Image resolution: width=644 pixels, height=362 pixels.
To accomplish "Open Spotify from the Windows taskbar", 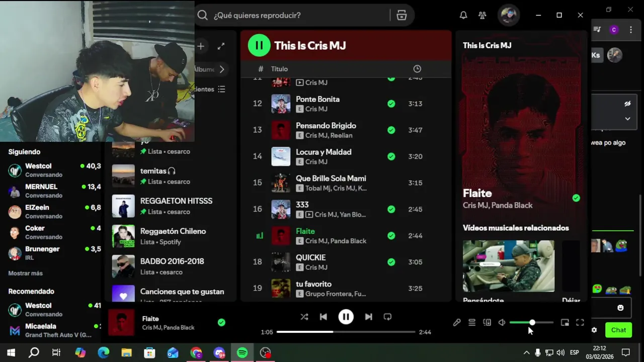I will (242, 352).
